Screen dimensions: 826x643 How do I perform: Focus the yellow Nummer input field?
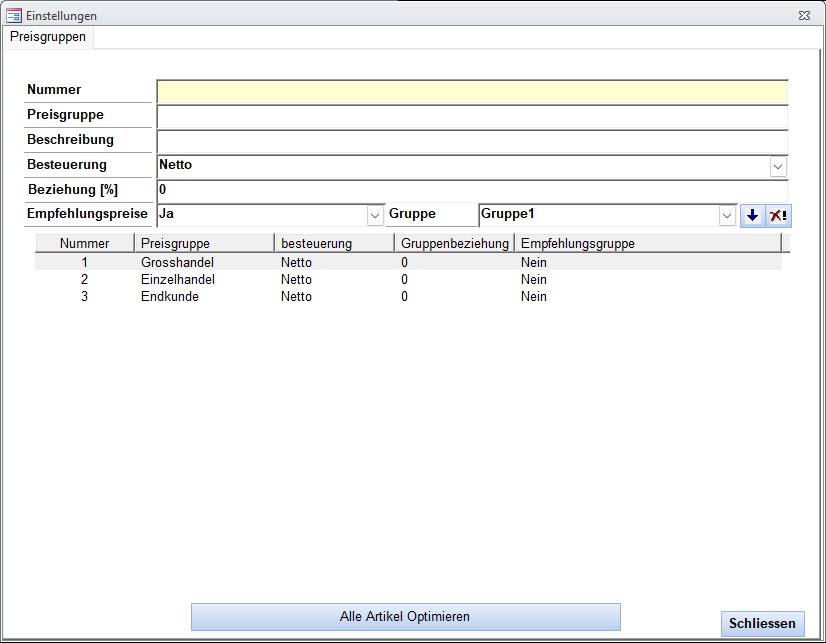click(472, 92)
